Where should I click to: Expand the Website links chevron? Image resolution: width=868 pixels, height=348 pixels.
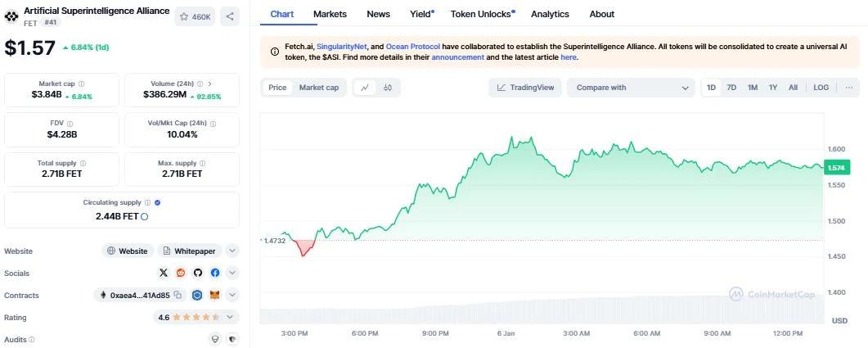[232, 251]
